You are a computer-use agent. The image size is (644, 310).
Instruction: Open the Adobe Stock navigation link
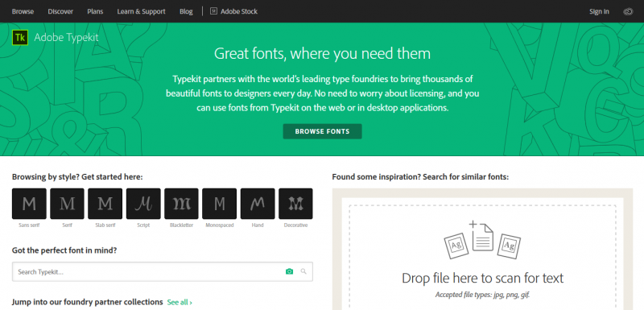pos(239,11)
